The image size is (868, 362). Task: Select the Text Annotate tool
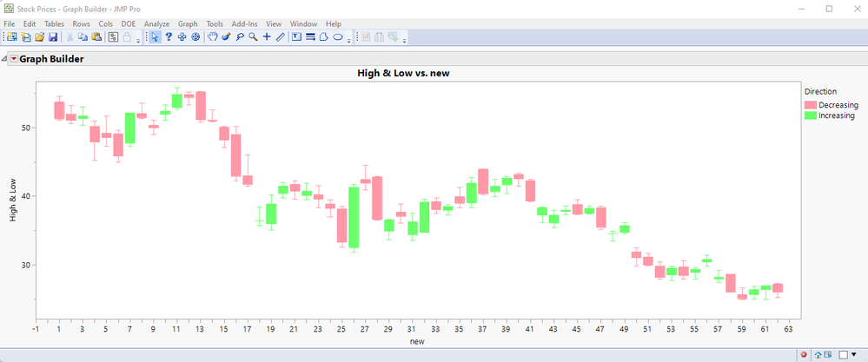point(296,37)
